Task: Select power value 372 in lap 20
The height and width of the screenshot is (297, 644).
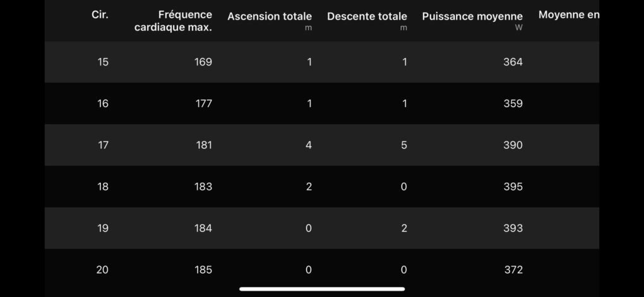Action: [x=513, y=269]
